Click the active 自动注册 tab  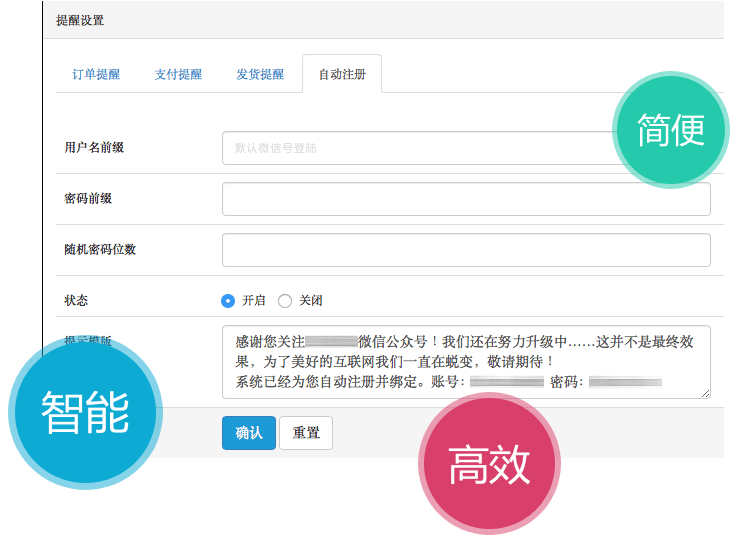(x=342, y=75)
